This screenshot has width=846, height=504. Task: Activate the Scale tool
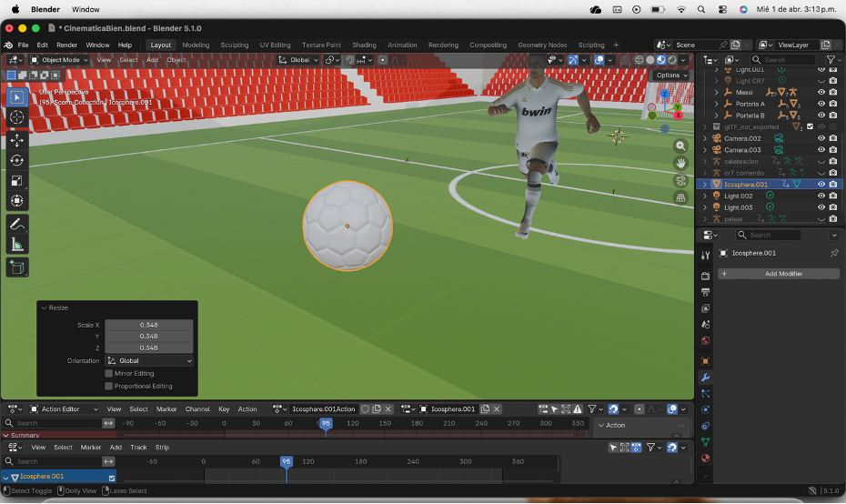click(x=16, y=180)
